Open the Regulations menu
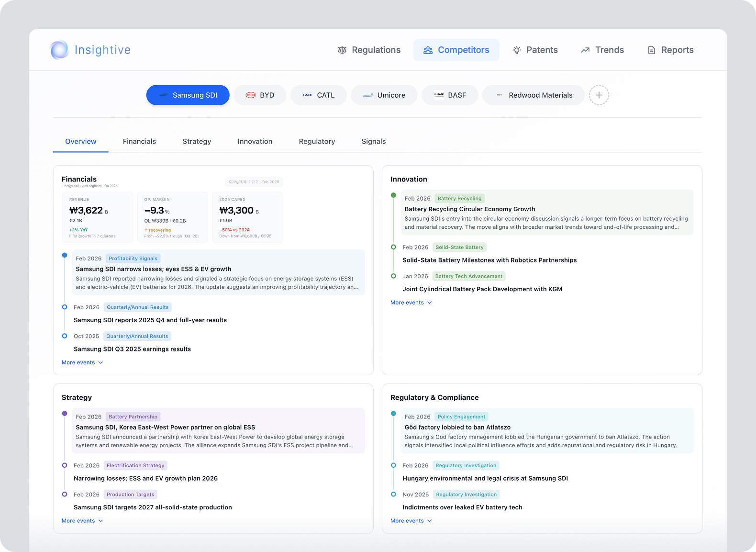Viewport: 756px width, 552px height. pos(369,50)
